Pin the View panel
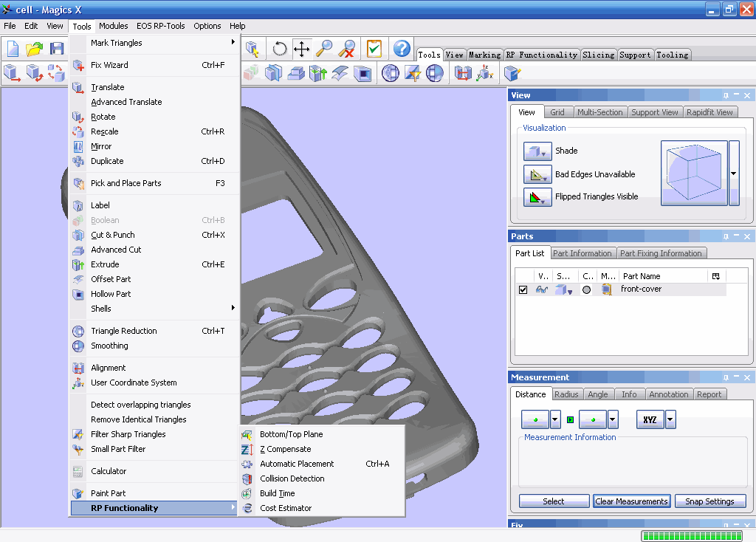Screen dimensions: 756x542 [x=726, y=95]
